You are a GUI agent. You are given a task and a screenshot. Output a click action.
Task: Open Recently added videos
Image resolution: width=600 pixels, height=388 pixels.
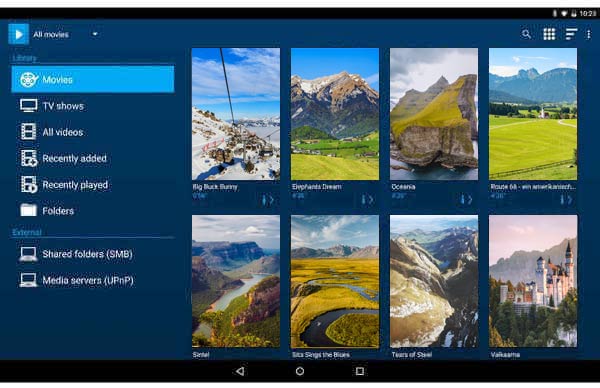[x=93, y=158]
